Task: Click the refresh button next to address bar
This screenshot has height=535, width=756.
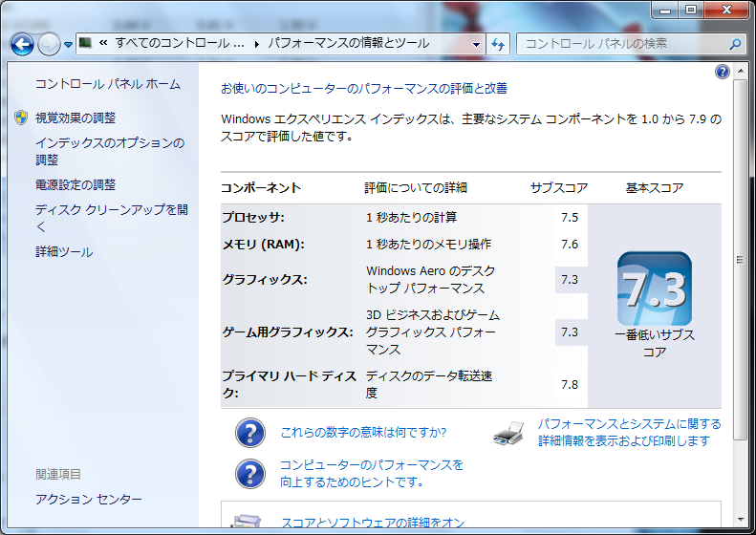Action: point(498,44)
